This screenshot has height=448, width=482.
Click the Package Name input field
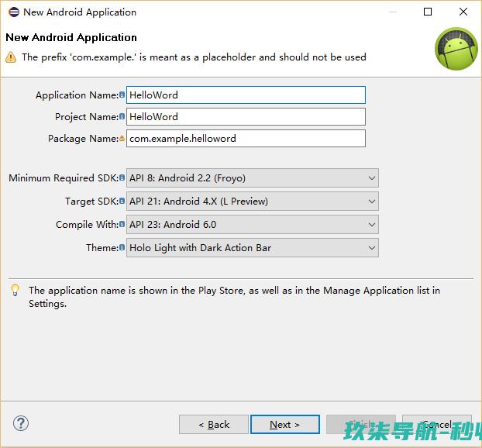(246, 139)
